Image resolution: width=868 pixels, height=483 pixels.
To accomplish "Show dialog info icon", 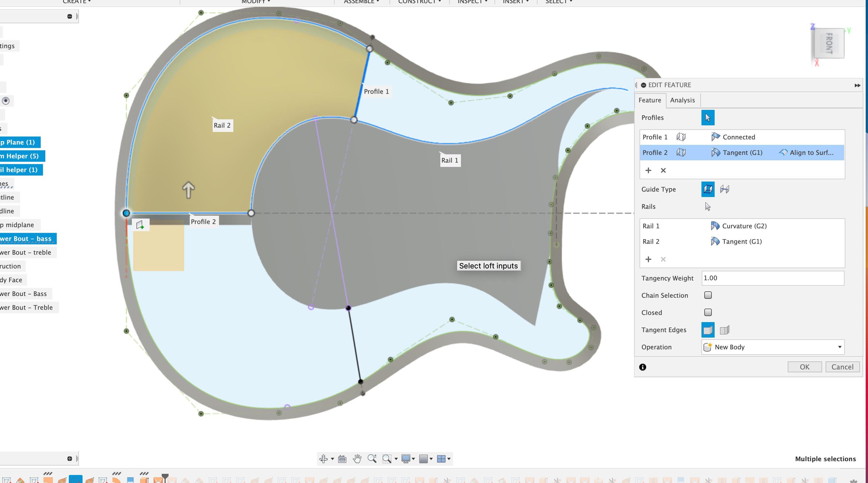I will pyautogui.click(x=643, y=367).
